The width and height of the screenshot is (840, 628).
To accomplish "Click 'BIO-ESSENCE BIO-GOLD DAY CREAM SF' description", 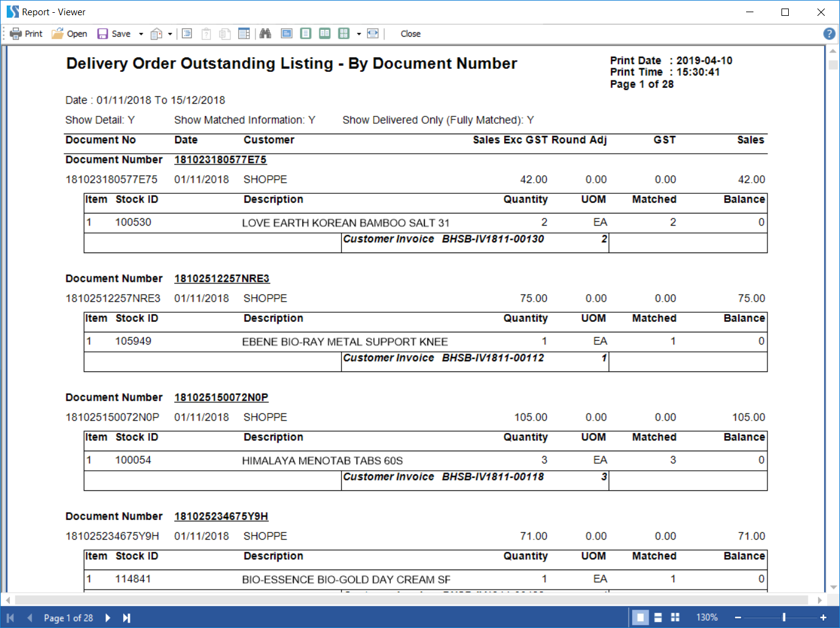I will (346, 580).
